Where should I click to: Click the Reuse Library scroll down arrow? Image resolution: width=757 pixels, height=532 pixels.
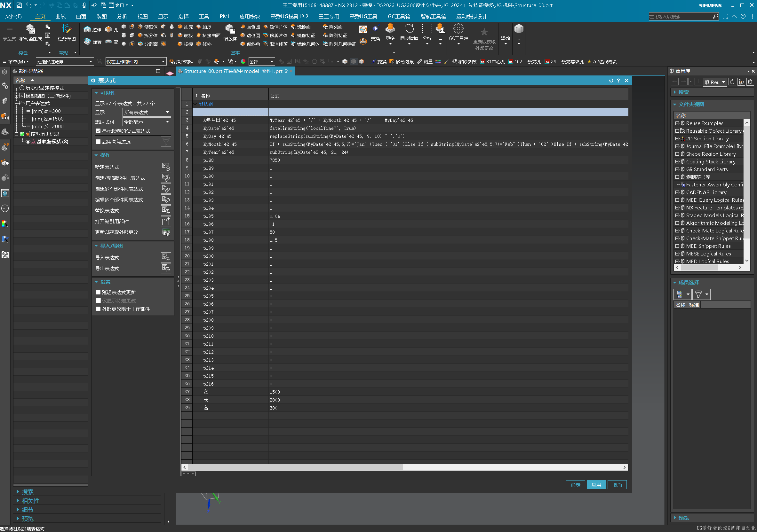click(x=747, y=261)
